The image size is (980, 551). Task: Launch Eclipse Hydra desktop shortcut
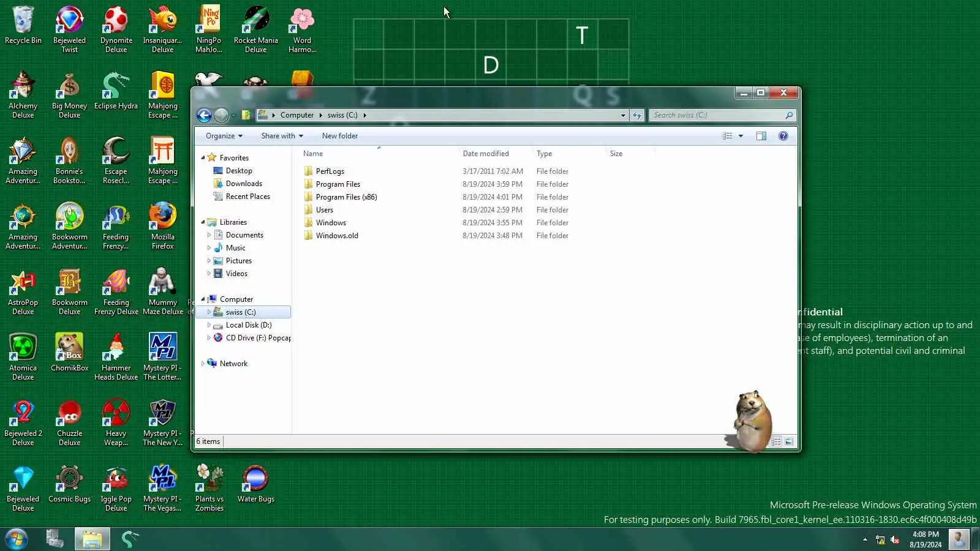coord(116,90)
